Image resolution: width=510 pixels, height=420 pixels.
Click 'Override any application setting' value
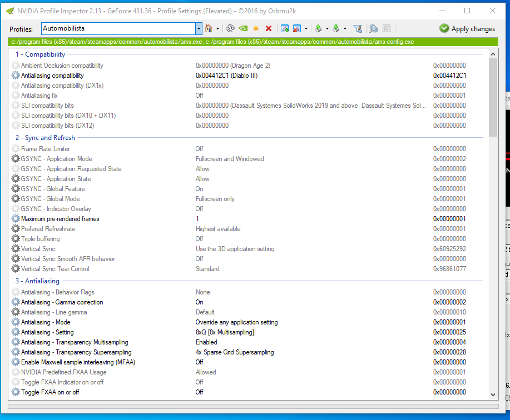coord(236,322)
